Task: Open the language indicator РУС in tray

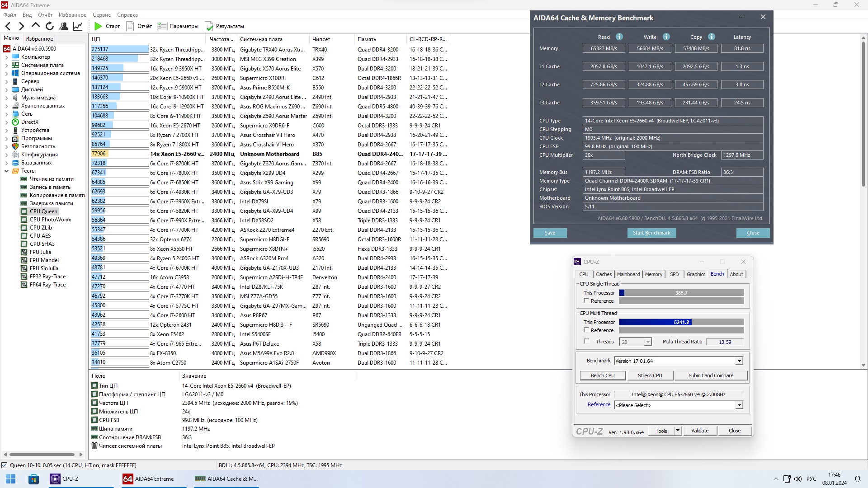Action: [811, 479]
